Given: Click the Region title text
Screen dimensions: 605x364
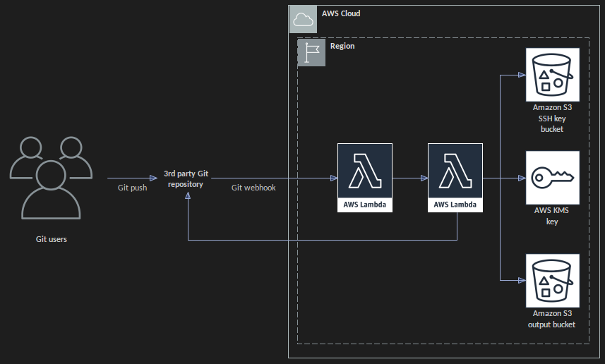Looking at the screenshot, I should click(x=342, y=47).
